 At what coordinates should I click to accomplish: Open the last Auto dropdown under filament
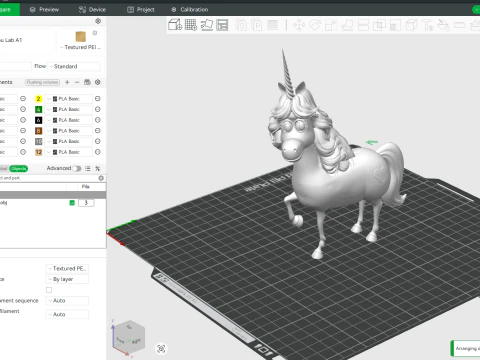click(x=67, y=314)
